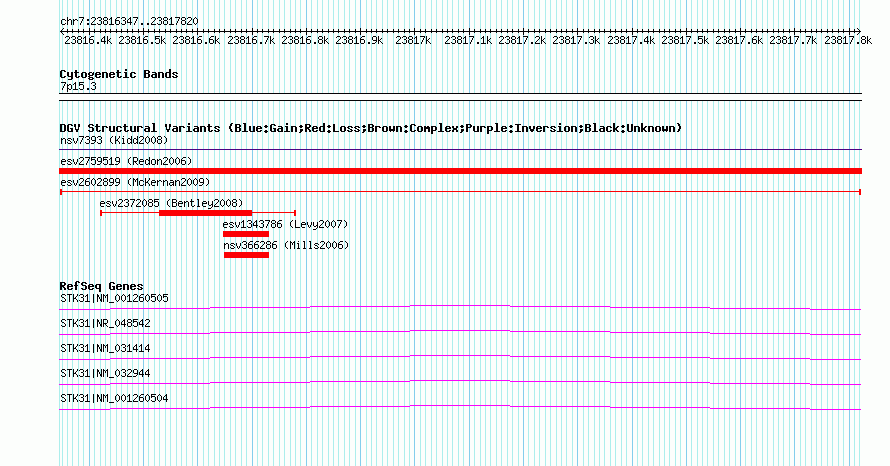Click the 23816.9k ruler tick label
This screenshot has width=890, height=466.
click(359, 40)
